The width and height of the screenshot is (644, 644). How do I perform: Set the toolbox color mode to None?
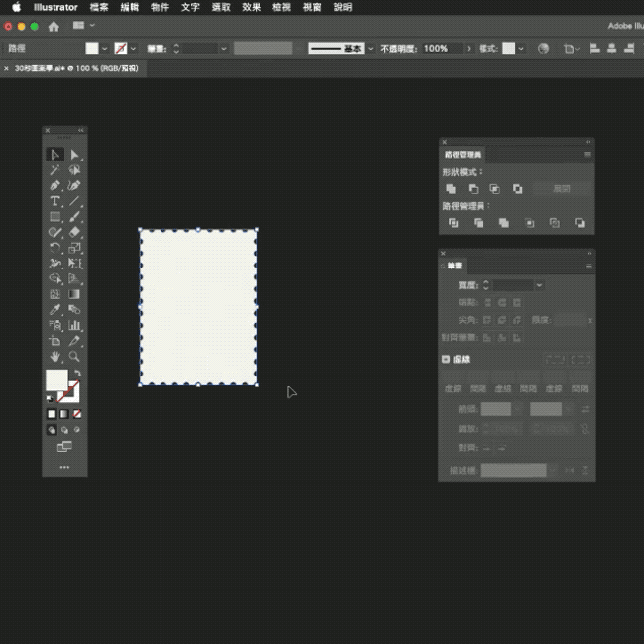[77, 413]
